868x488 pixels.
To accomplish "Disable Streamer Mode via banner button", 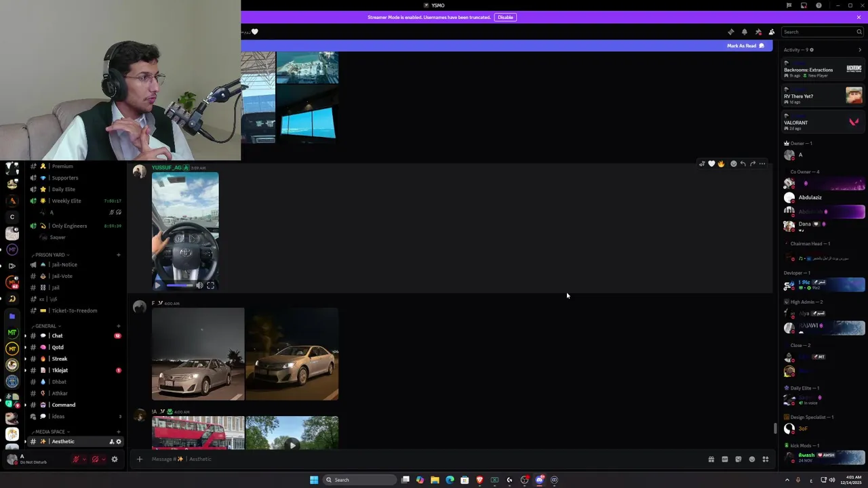I will [505, 17].
